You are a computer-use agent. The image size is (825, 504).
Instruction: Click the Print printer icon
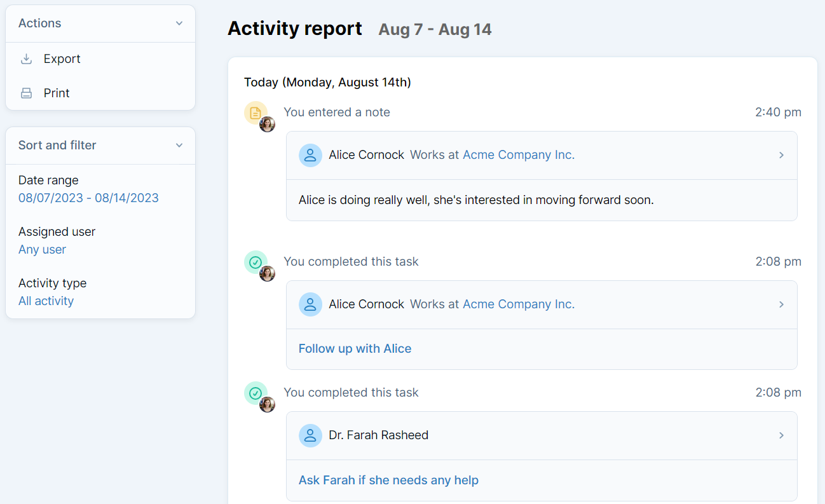(x=26, y=93)
